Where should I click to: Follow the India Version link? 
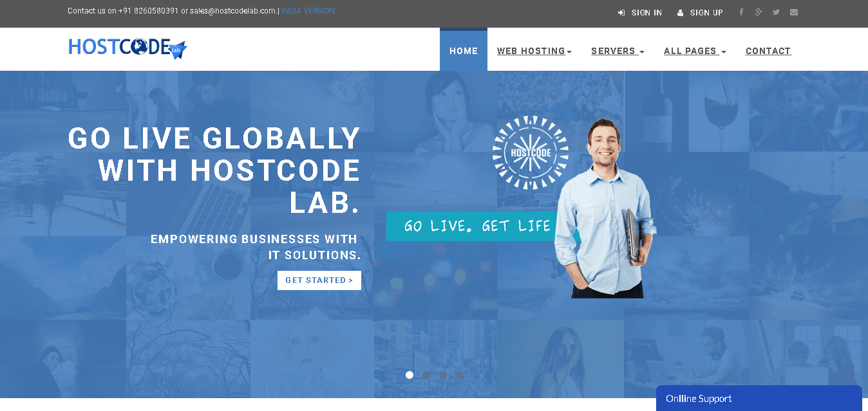point(308,11)
